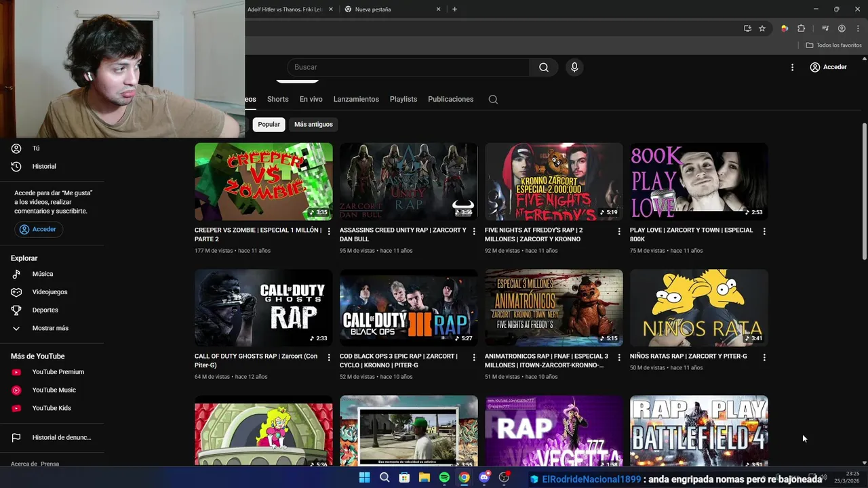Click the Música note icon in sidebar

click(16, 274)
